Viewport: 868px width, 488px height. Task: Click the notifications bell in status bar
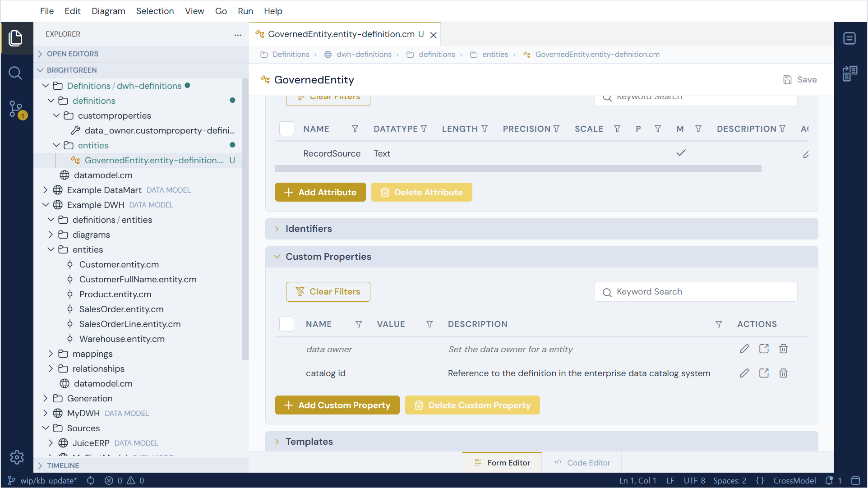tap(829, 480)
